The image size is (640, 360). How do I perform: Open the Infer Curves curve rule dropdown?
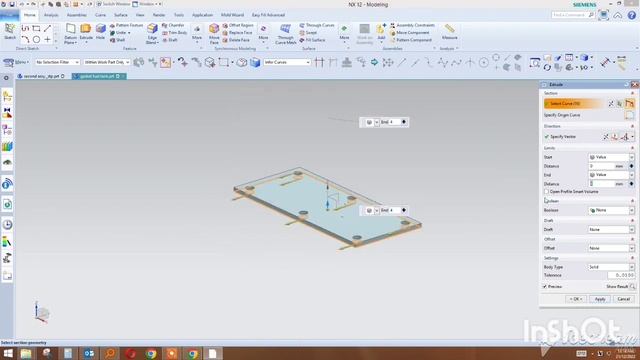(x=287, y=62)
